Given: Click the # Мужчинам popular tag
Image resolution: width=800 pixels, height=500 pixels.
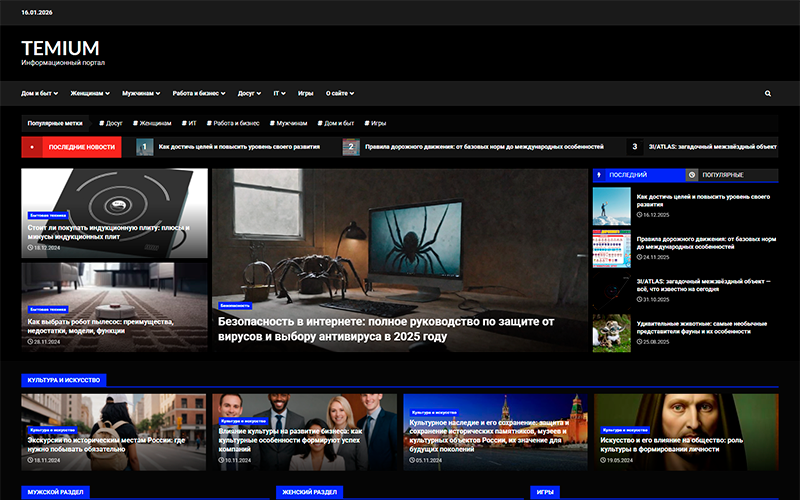Looking at the screenshot, I should tap(288, 123).
